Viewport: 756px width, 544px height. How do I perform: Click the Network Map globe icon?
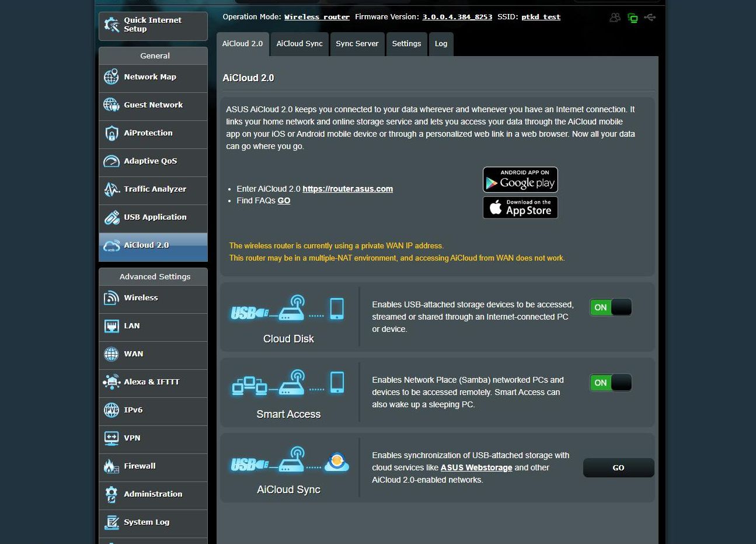pyautogui.click(x=111, y=77)
